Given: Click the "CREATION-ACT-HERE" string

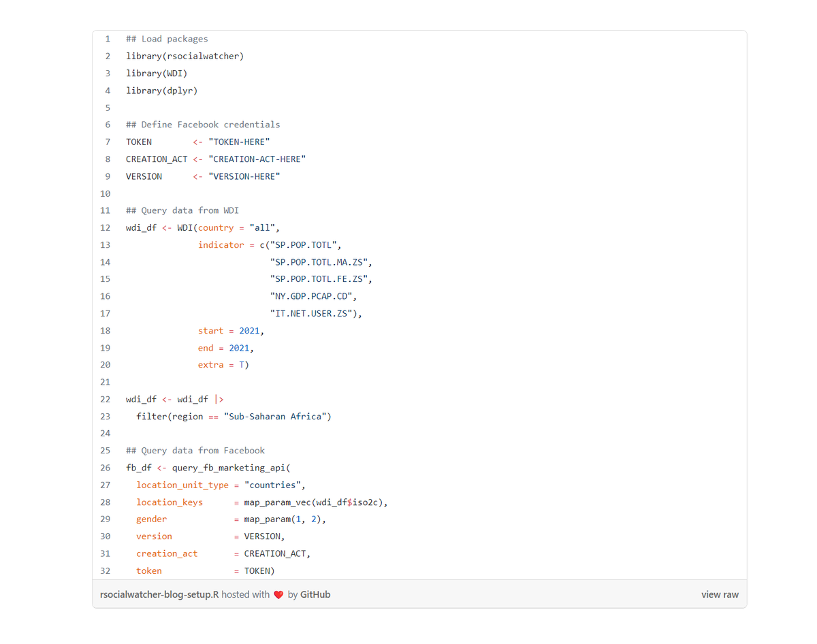Looking at the screenshot, I should coord(257,159).
